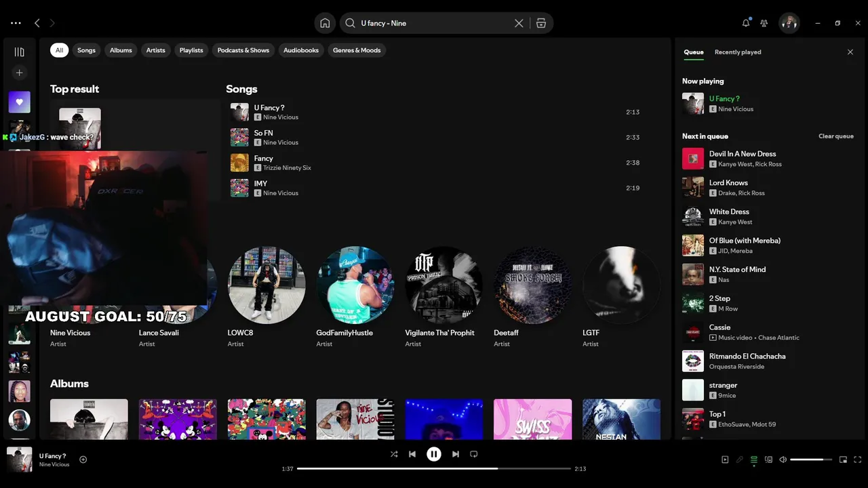Adjust the volume slider

(x=811, y=460)
